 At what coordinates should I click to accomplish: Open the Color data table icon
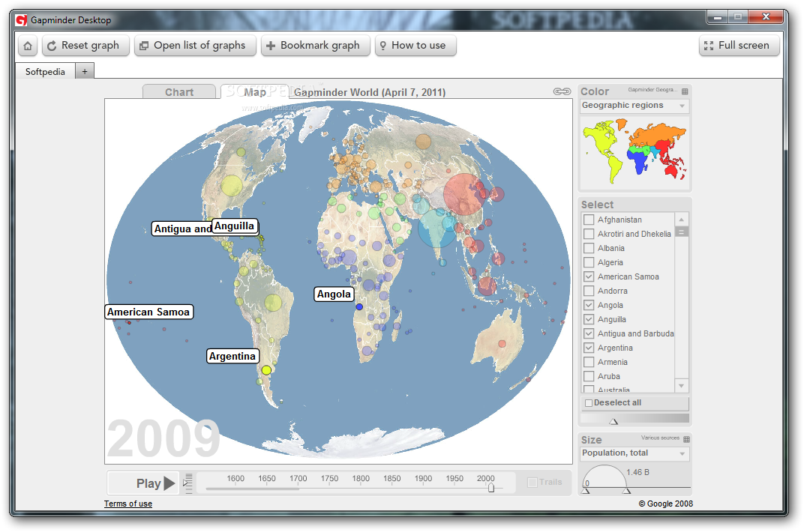pos(685,91)
